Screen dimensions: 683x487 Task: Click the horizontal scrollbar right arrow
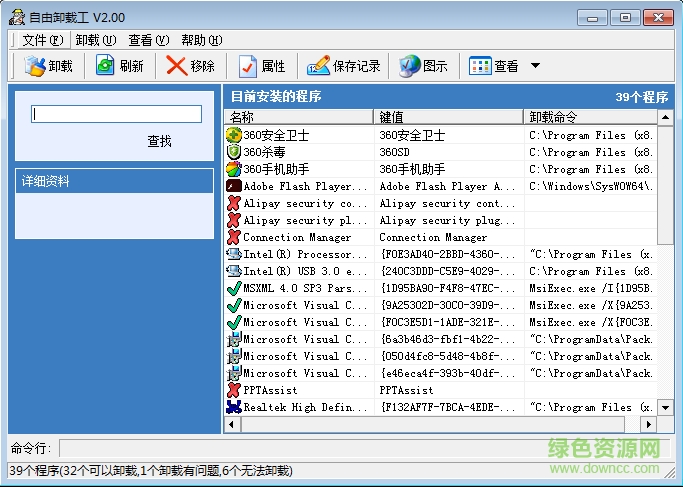(x=649, y=424)
